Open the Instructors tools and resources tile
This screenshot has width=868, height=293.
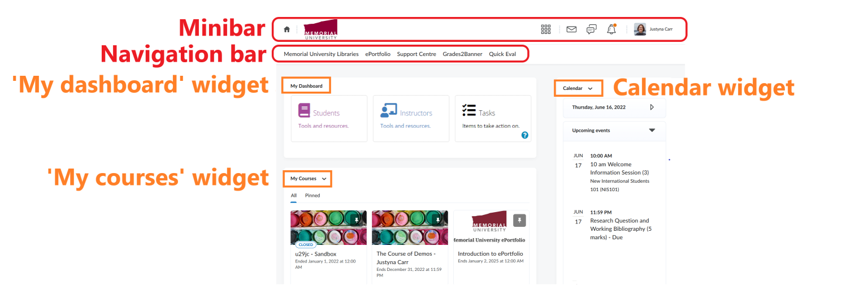(x=408, y=118)
